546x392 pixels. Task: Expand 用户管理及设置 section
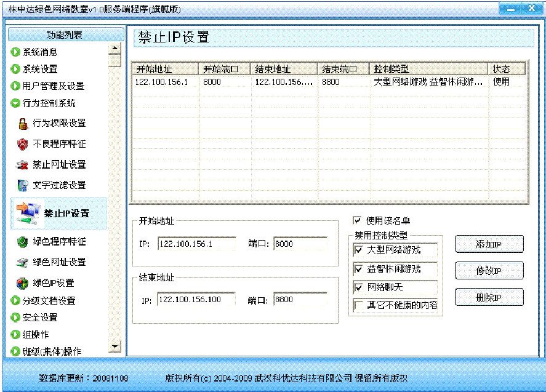[15, 86]
